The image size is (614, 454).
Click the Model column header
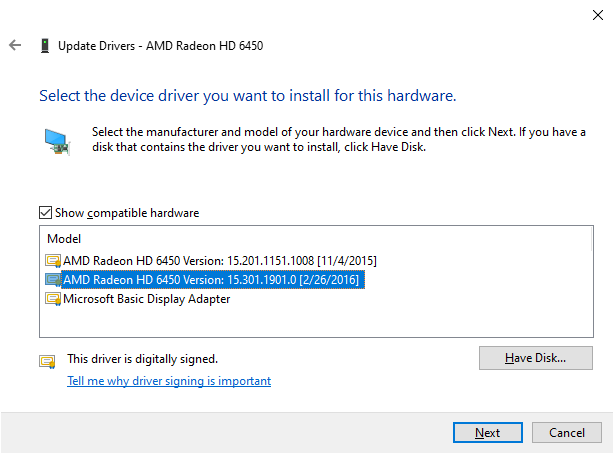click(64, 239)
